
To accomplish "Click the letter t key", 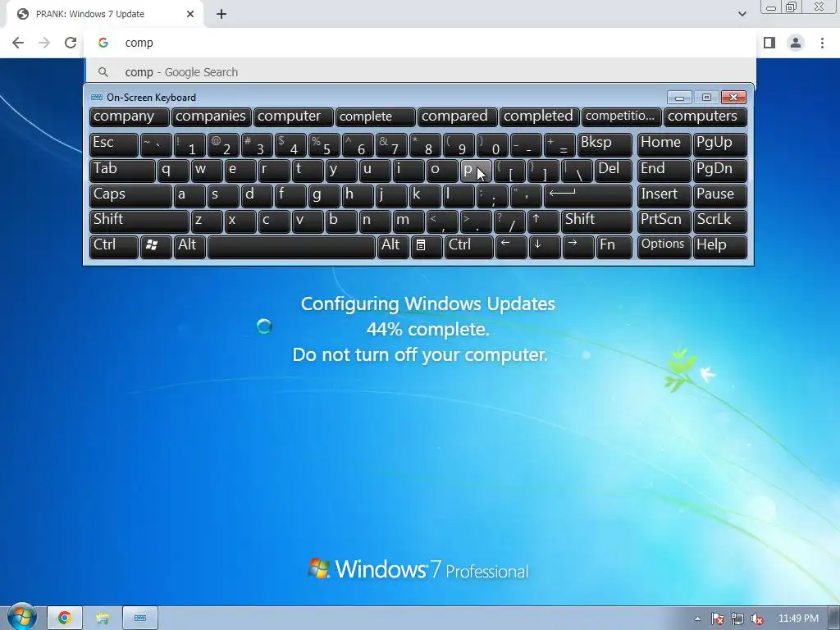I will [x=307, y=171].
